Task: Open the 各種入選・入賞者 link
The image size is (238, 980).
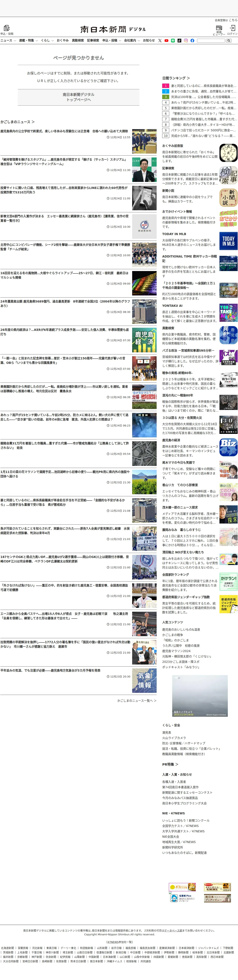Action: click(174, 782)
